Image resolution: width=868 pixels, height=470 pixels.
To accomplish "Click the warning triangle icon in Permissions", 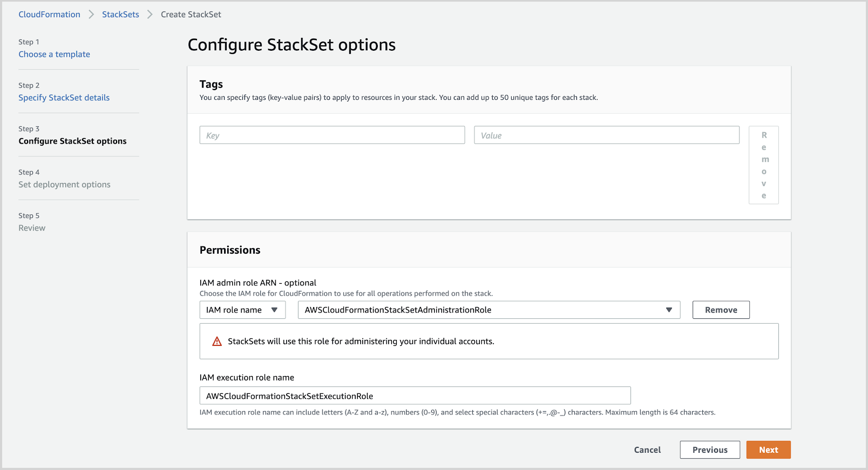I will tap(216, 340).
